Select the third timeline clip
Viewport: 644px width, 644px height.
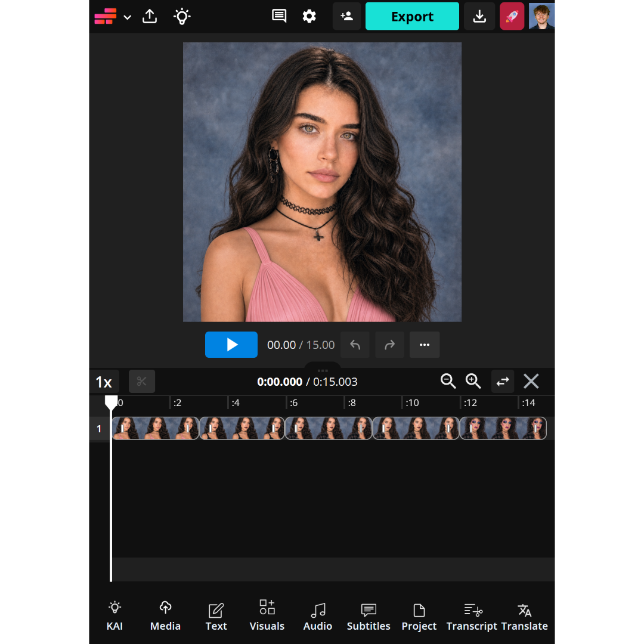[x=329, y=428]
